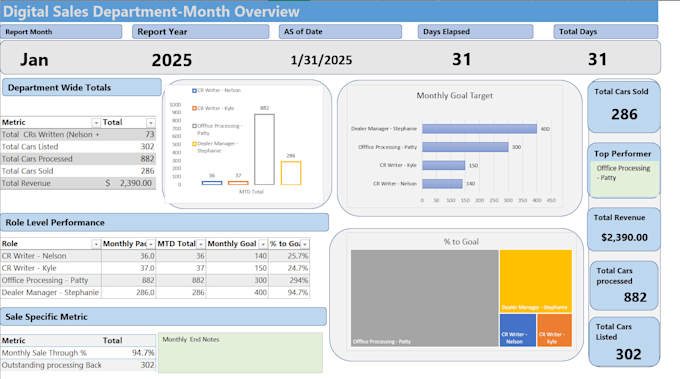Screen dimensions: 680x379
Task: Select the Days Elapsed header cell
Action: click(475, 32)
